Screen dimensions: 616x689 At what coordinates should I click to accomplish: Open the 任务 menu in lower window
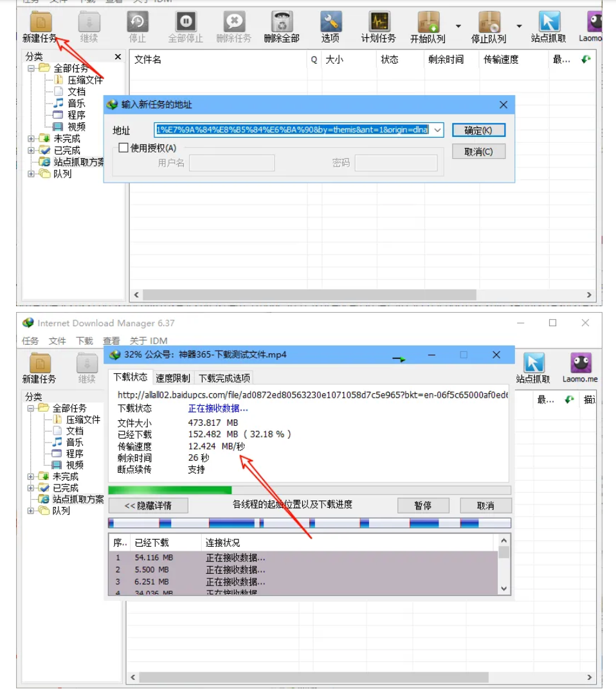click(30, 341)
